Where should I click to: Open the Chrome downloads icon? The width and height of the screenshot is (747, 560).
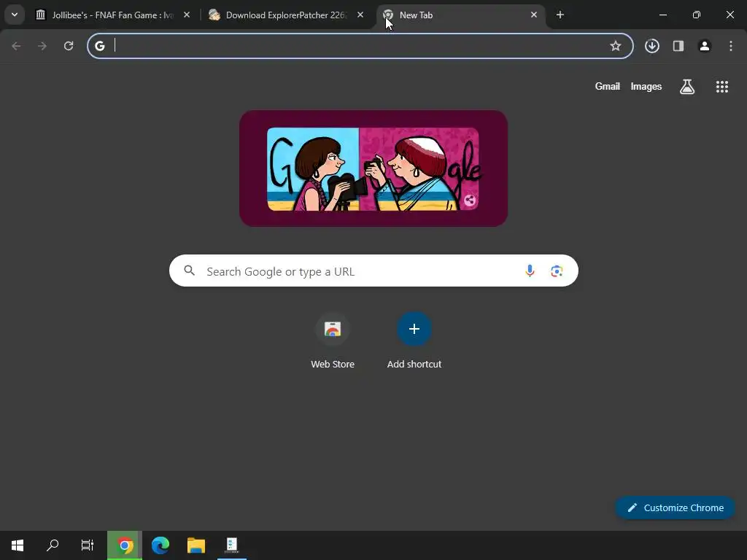(x=652, y=46)
